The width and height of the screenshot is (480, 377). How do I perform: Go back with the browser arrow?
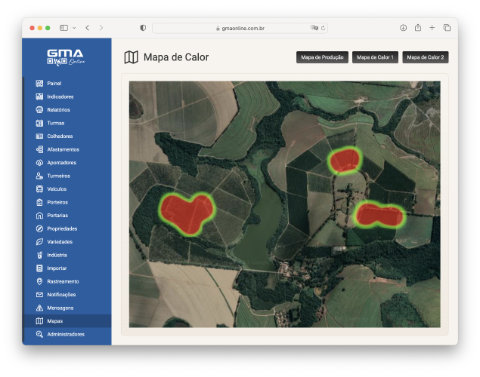click(87, 28)
